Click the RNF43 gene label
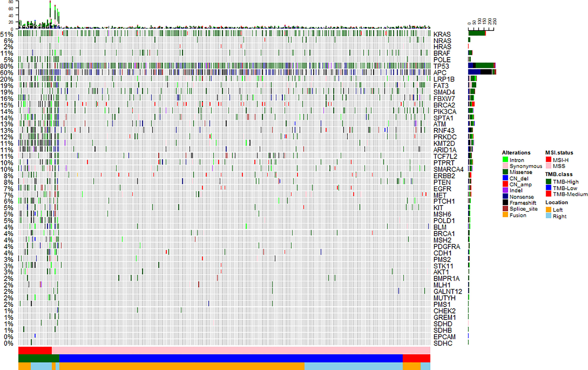 (x=444, y=130)
